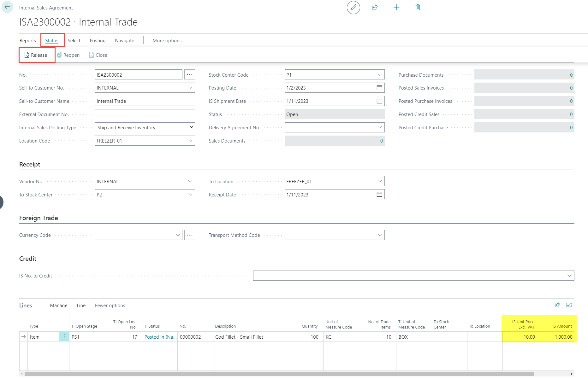Expand the Stock Center Code dropdown

pyautogui.click(x=379, y=75)
